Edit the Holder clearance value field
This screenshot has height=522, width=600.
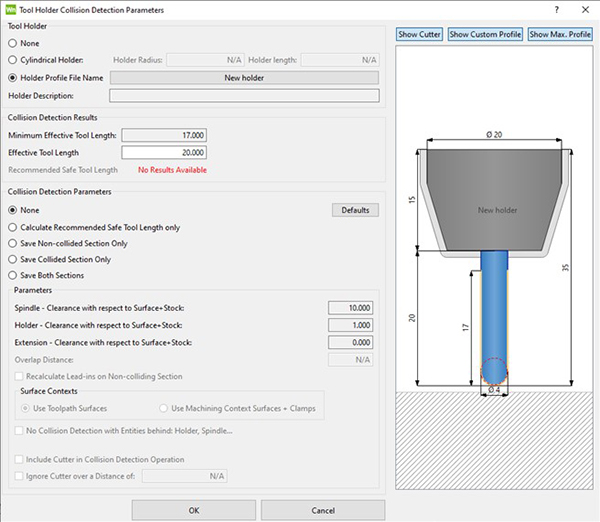[352, 325]
